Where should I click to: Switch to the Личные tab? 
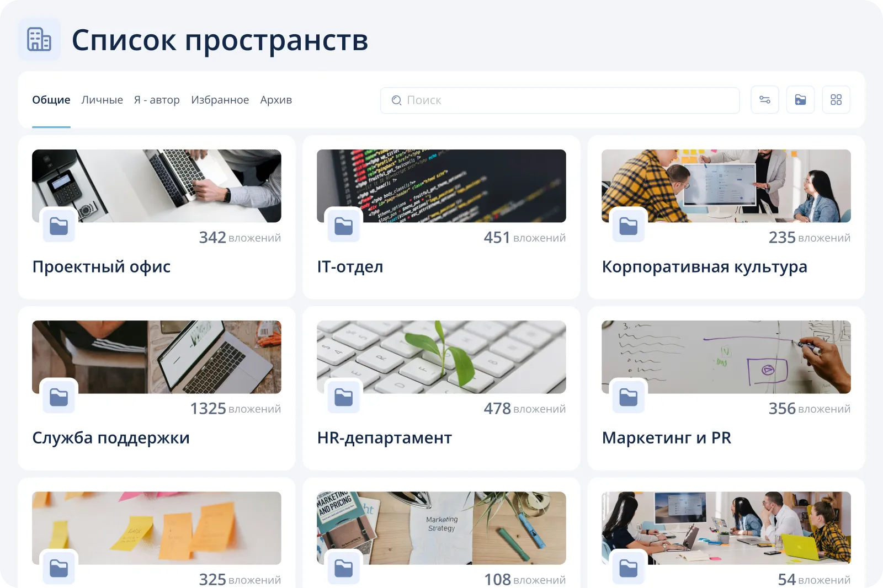[102, 100]
